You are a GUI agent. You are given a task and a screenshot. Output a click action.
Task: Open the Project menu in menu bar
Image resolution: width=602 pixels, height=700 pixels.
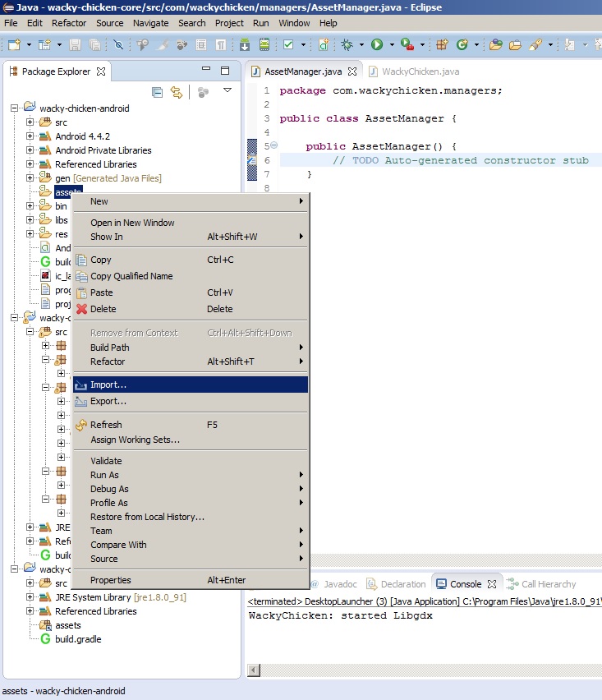pos(229,23)
